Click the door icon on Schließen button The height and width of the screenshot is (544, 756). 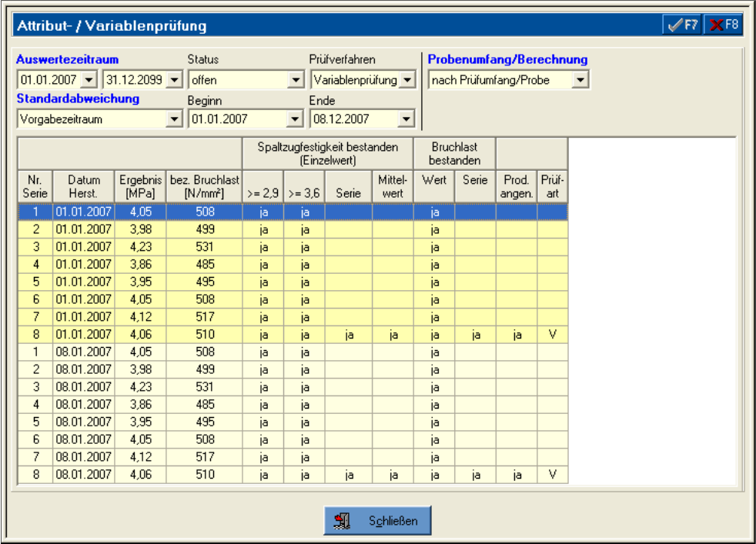point(342,521)
